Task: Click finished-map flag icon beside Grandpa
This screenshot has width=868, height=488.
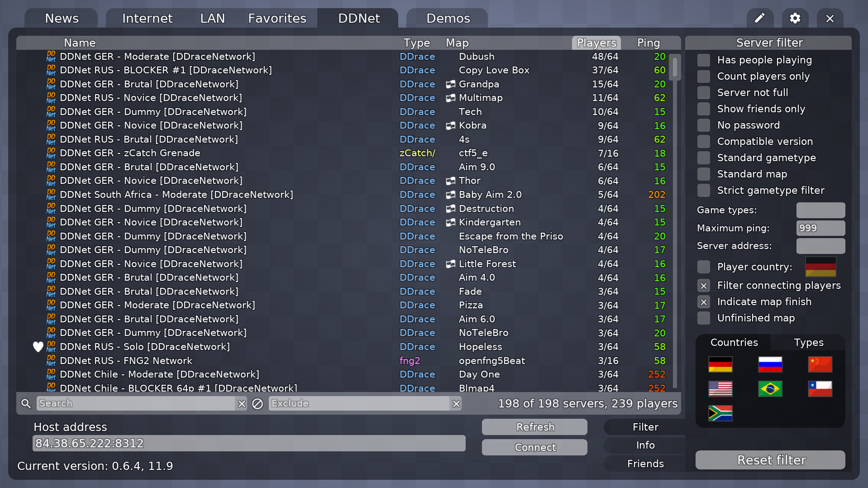Action: pos(450,84)
